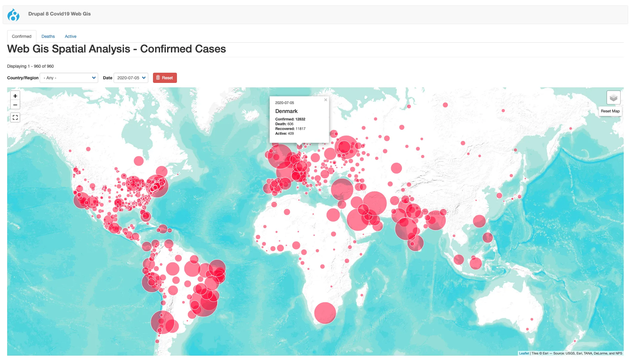630x364 pixels.
Task: Open the Drupal 8 Covid19 Web Gis home link
Action: point(59,14)
